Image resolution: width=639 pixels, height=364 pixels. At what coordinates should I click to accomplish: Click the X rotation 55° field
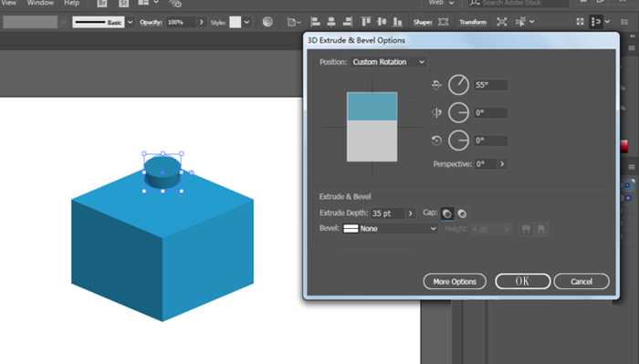click(x=491, y=85)
